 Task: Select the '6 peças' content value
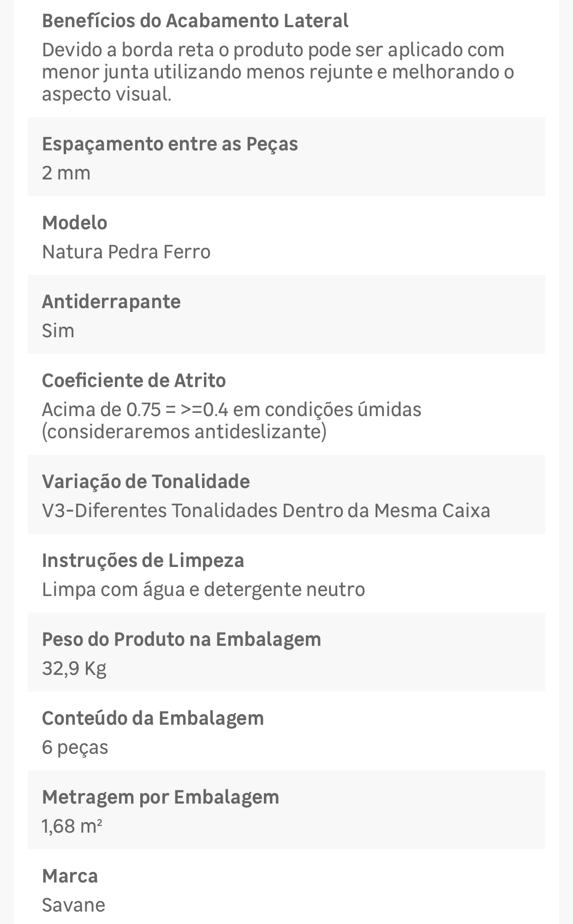coord(75,747)
